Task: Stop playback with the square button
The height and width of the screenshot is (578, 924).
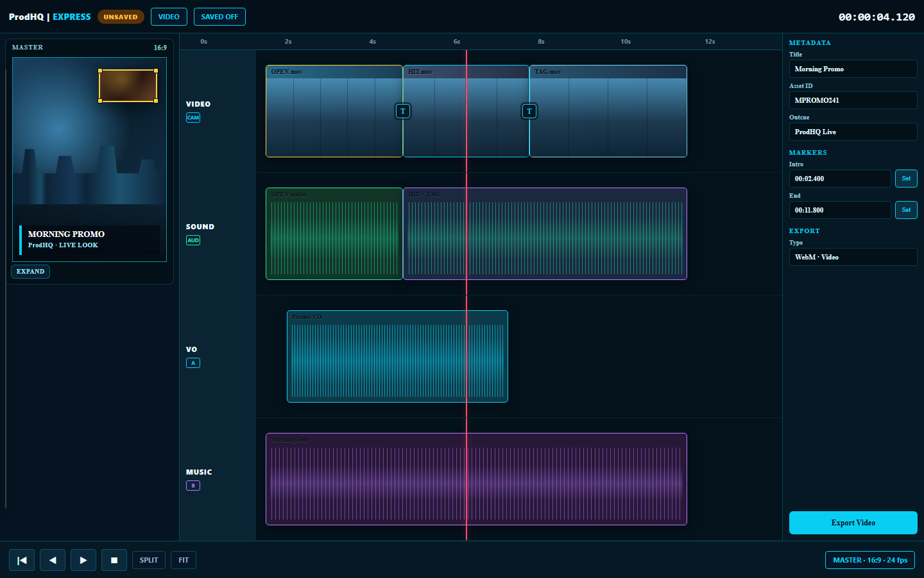Action: tap(114, 560)
